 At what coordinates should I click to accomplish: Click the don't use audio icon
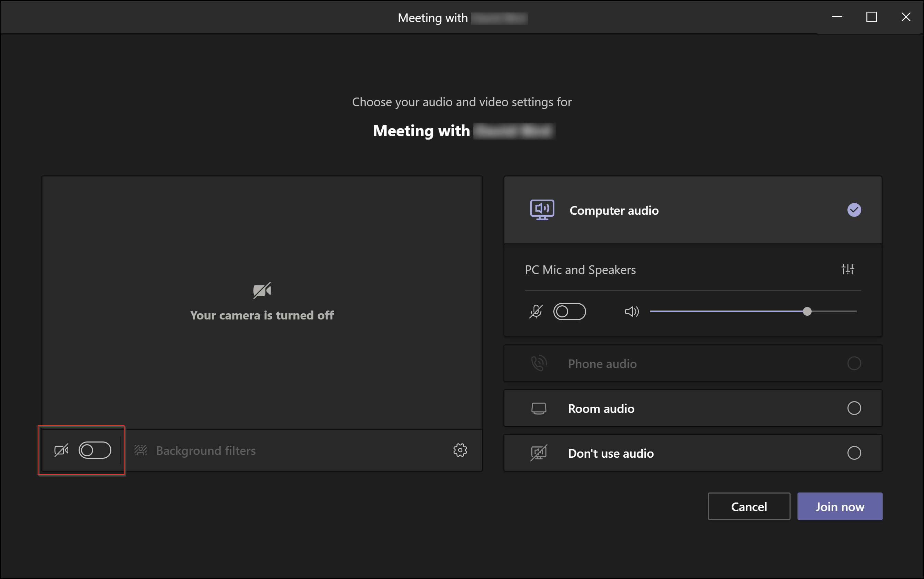(x=539, y=453)
